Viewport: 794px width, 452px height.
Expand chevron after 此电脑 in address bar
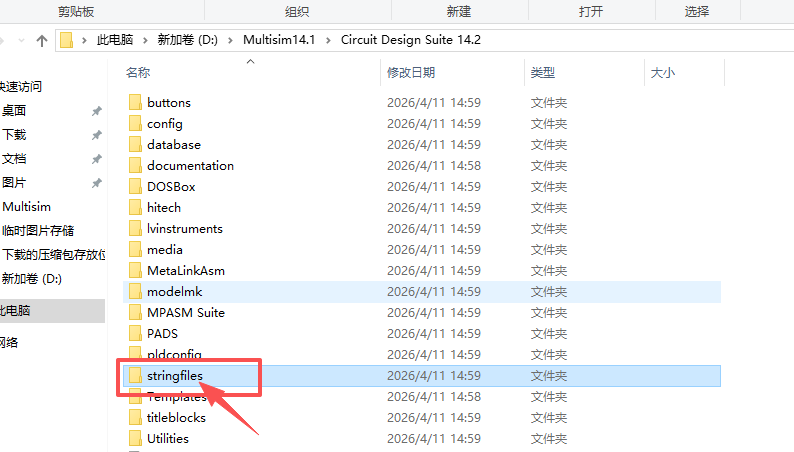point(145,40)
